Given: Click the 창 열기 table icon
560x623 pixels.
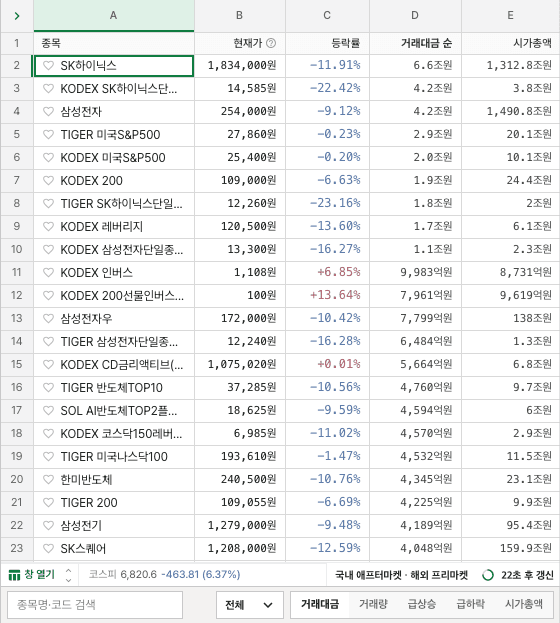Looking at the screenshot, I should coord(14,575).
